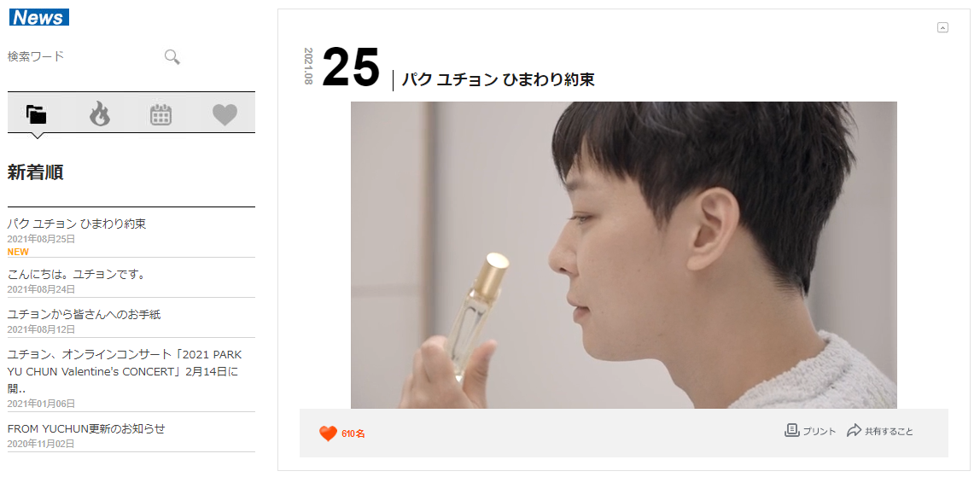Open the popular posts flame tab
Viewport: 980px width, 477px height.
99,114
